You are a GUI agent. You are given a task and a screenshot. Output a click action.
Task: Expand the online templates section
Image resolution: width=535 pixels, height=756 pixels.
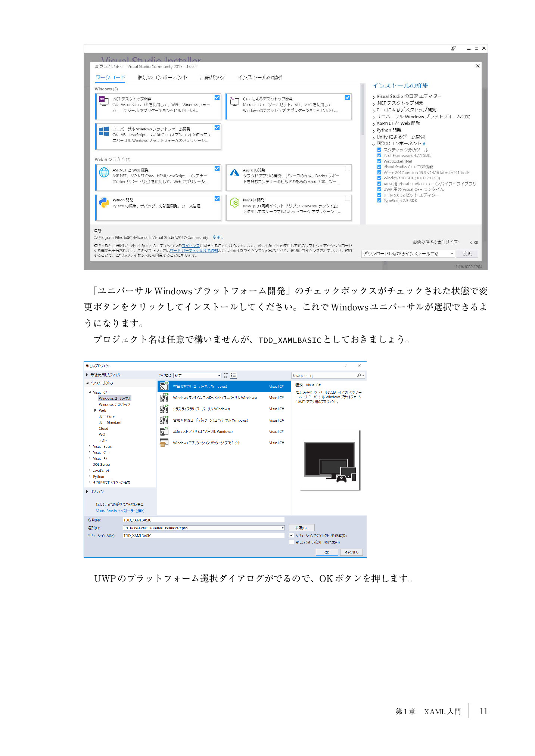pyautogui.click(x=87, y=492)
